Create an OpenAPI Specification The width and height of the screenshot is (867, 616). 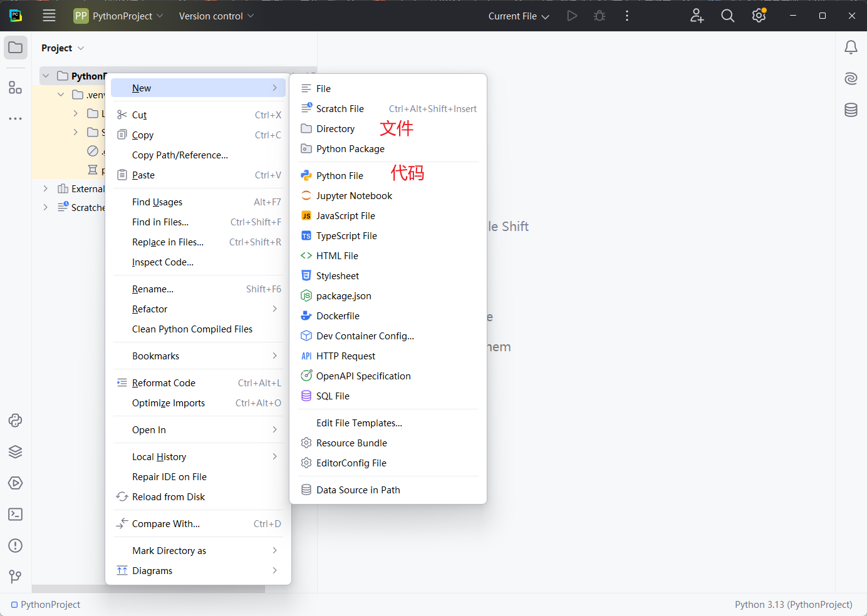coord(388,376)
